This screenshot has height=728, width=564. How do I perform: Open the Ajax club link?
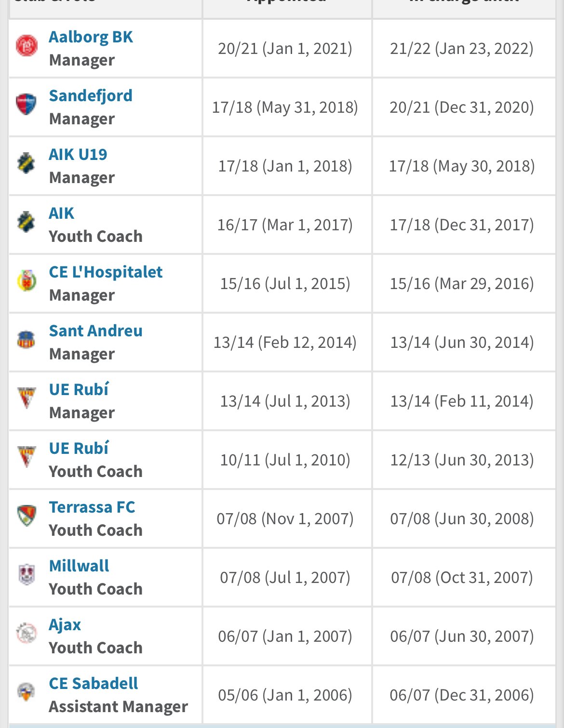[x=65, y=625]
